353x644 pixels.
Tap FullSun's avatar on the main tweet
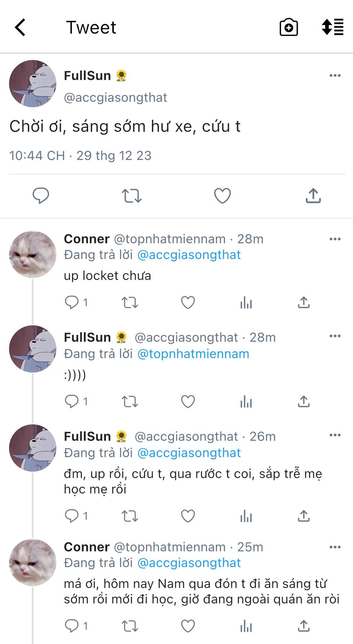coord(33,84)
